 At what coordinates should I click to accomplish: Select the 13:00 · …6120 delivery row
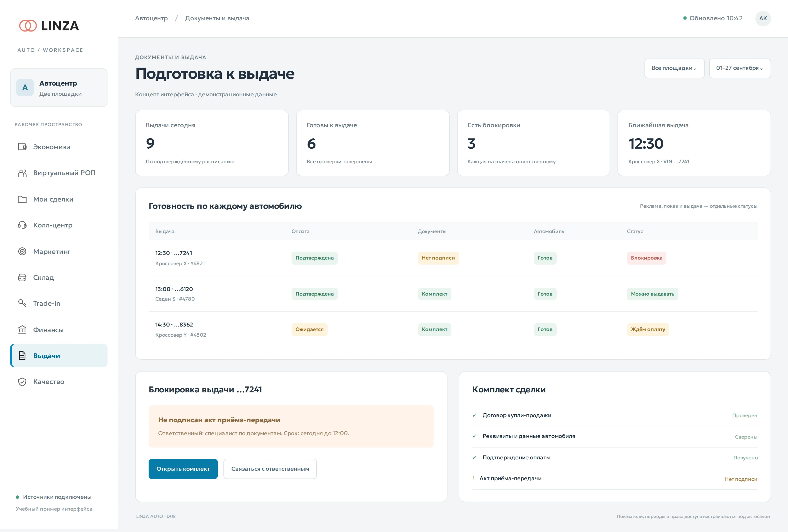coord(453,294)
